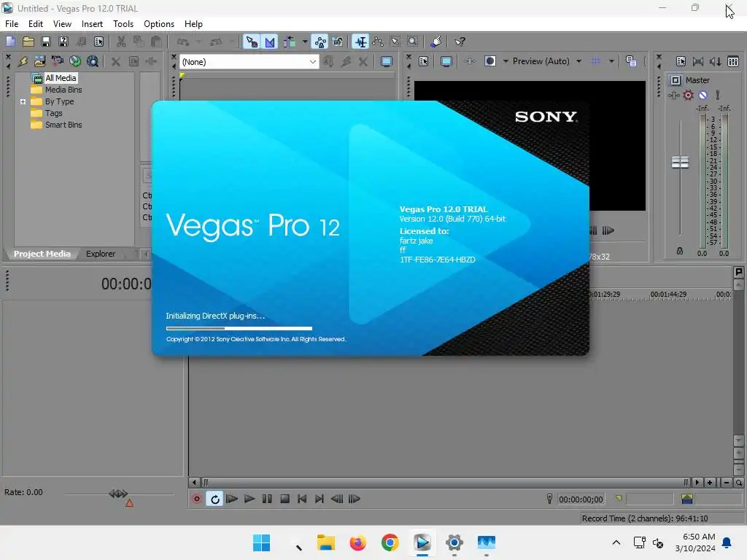
Task: Click the Master volume fader handle
Action: (680, 162)
